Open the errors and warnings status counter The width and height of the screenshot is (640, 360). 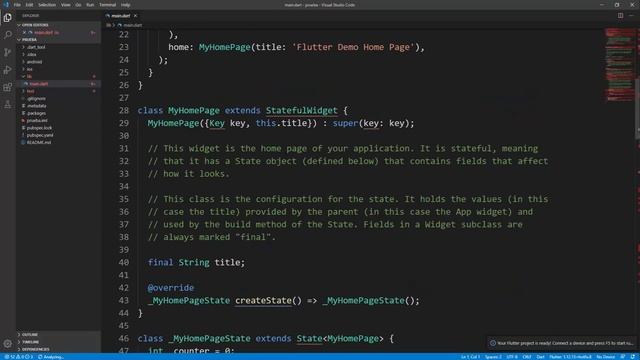click(x=19, y=357)
